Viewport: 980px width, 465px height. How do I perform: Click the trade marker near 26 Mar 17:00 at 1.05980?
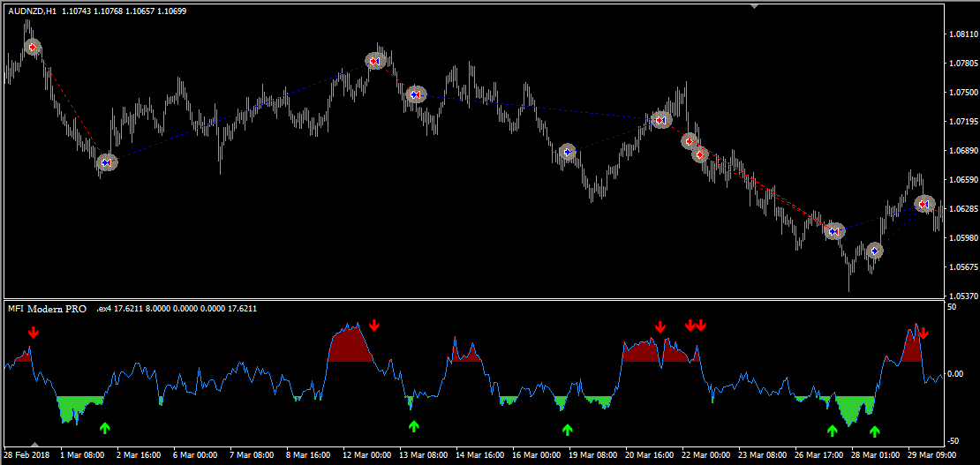(834, 231)
